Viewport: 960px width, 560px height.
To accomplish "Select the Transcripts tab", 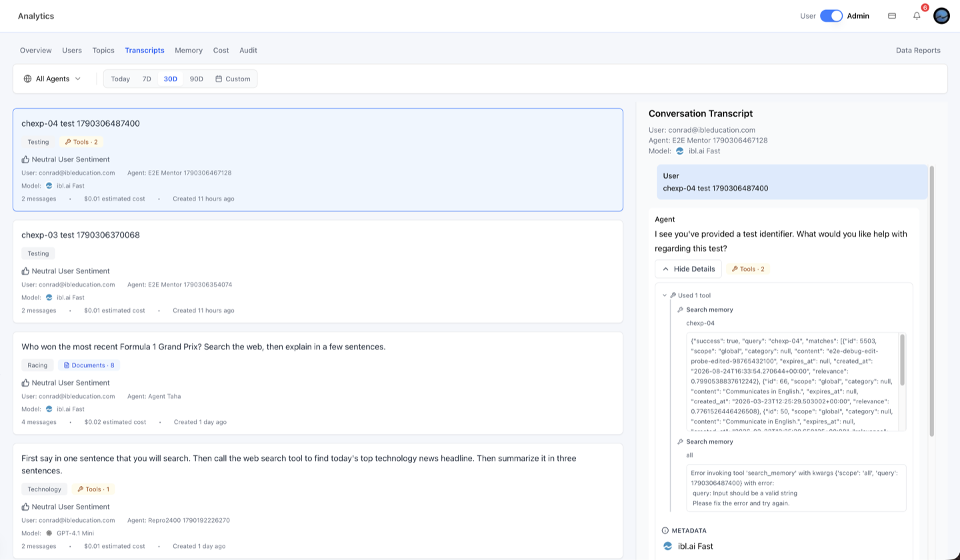I will click(x=145, y=51).
